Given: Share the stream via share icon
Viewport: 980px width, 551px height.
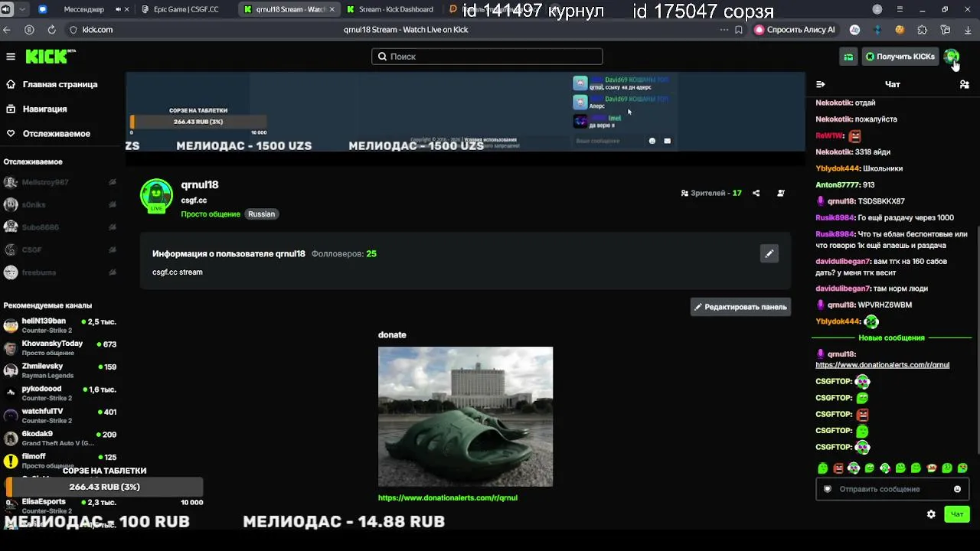Looking at the screenshot, I should pyautogui.click(x=756, y=194).
